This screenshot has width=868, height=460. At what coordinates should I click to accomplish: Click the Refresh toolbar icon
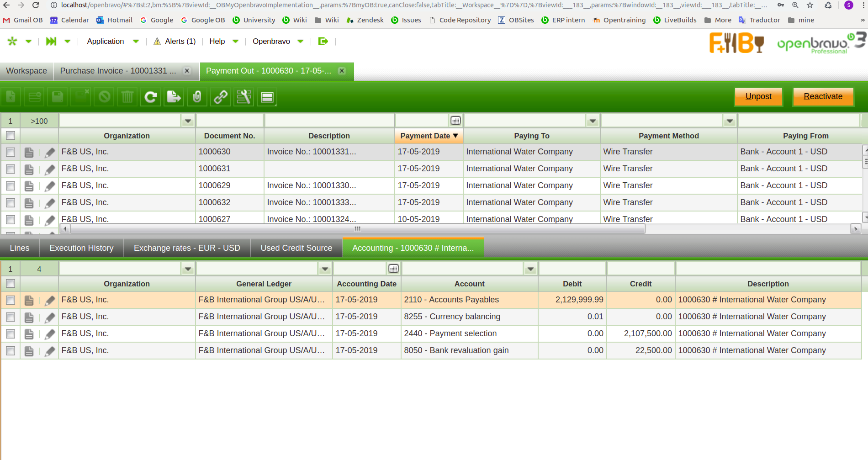(x=151, y=97)
